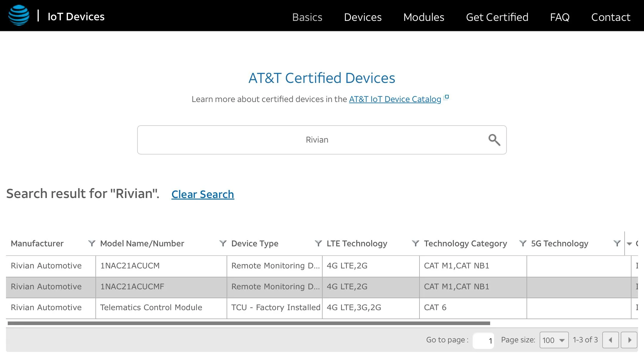Click the AT&T globe logo
The height and width of the screenshot is (354, 644).
pos(19,16)
